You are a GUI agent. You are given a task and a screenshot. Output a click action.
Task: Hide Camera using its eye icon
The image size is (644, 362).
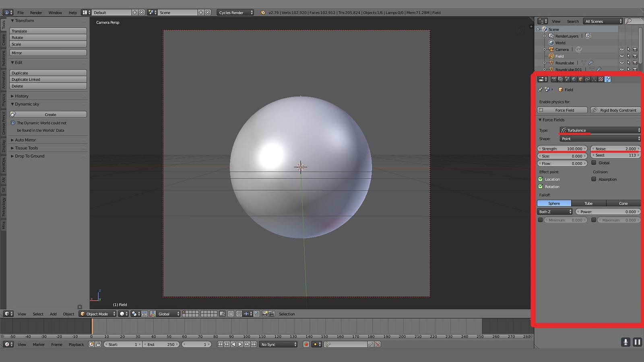[x=621, y=49]
